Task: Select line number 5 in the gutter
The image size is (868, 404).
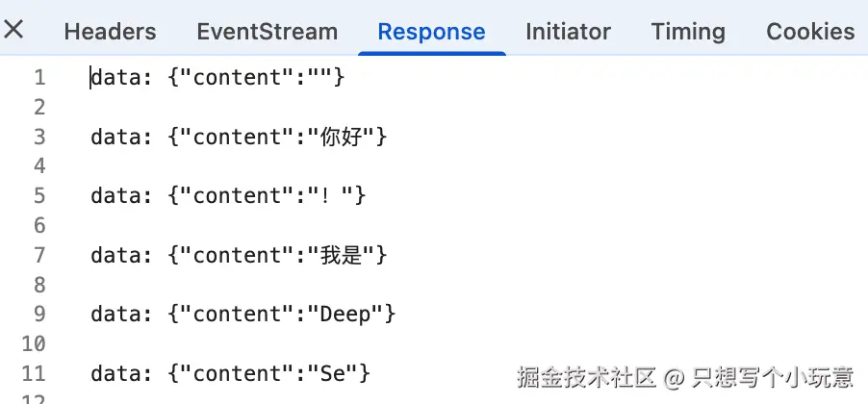Action: (x=39, y=196)
